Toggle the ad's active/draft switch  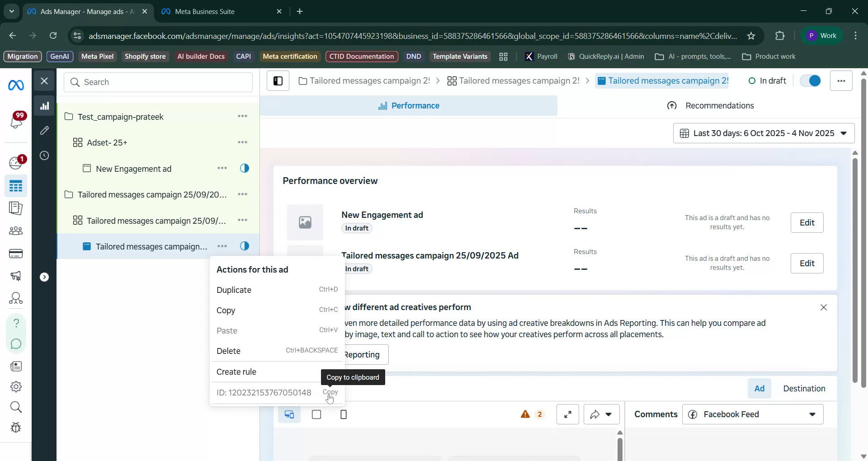click(810, 80)
